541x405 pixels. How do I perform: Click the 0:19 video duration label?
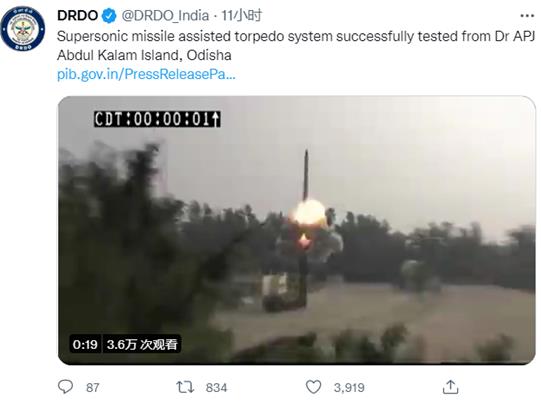[85, 344]
